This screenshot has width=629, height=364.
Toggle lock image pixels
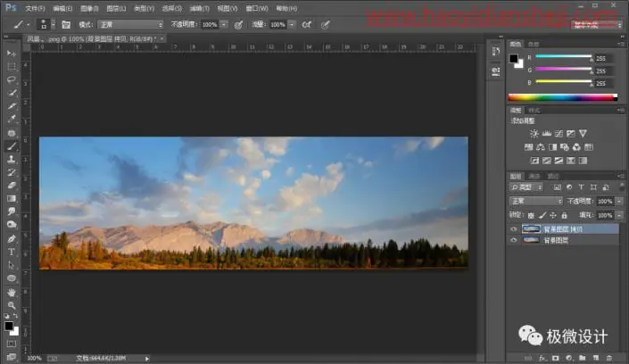542,216
